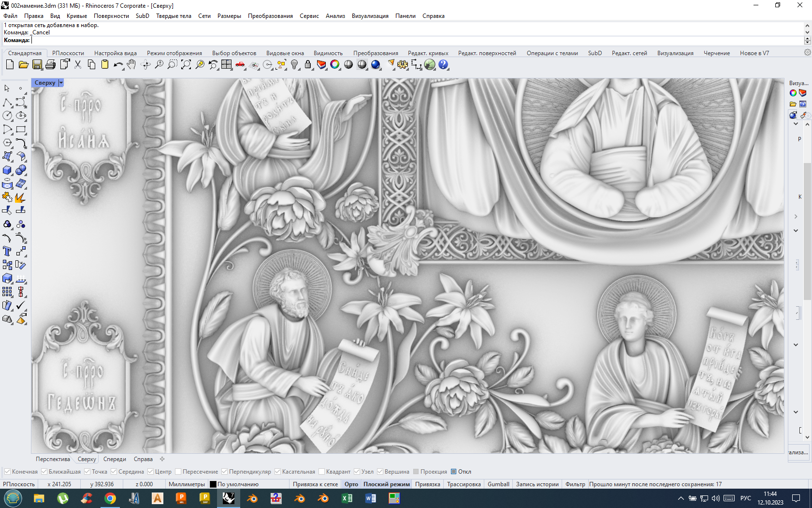Image resolution: width=812 pixels, height=508 pixels.
Task: Open the Кривые menu
Action: point(77,16)
